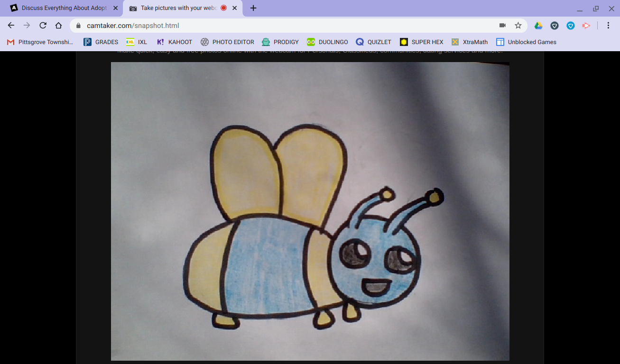
Task: Open the KAHOOT bookmark
Action: (x=174, y=42)
